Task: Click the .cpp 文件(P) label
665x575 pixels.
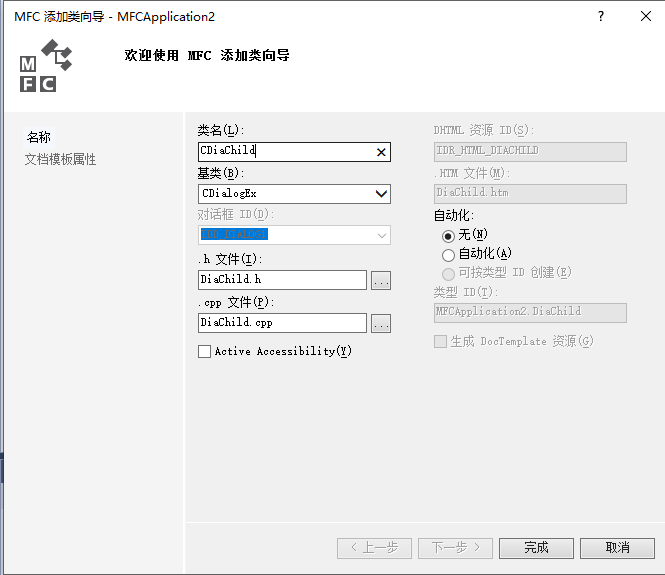Action: click(236, 302)
